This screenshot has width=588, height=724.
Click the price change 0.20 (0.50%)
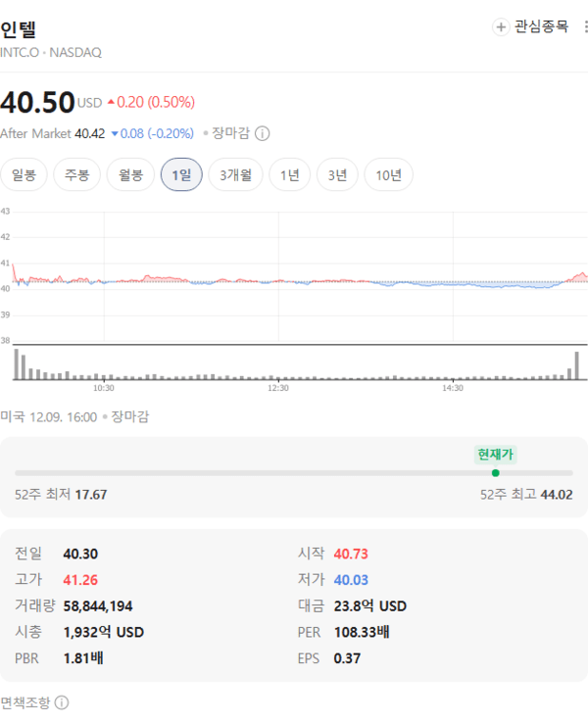click(x=151, y=102)
